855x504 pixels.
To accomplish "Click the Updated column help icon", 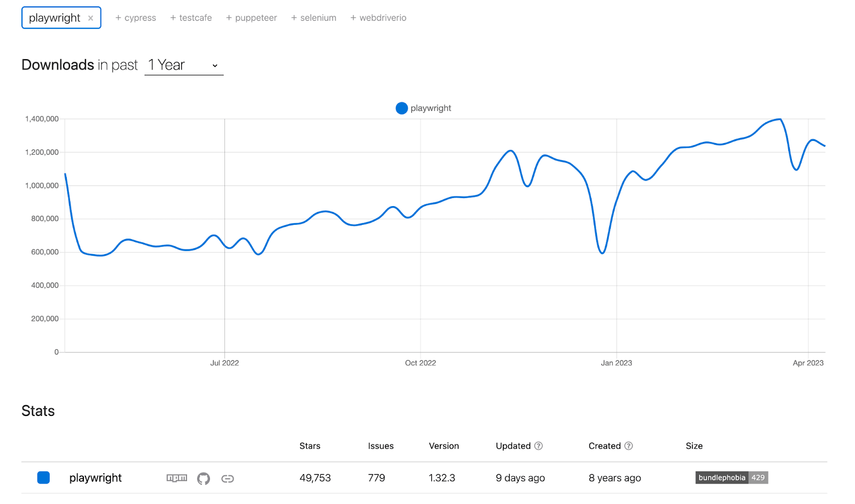I will (x=539, y=446).
